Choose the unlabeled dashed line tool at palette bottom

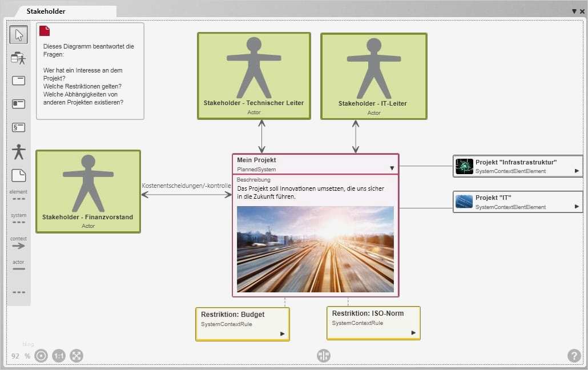coord(19,292)
